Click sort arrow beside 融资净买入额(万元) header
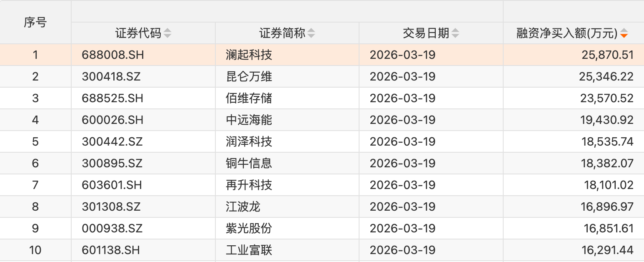Image resolution: width=644 pixels, height=262 pixels. pos(624,33)
